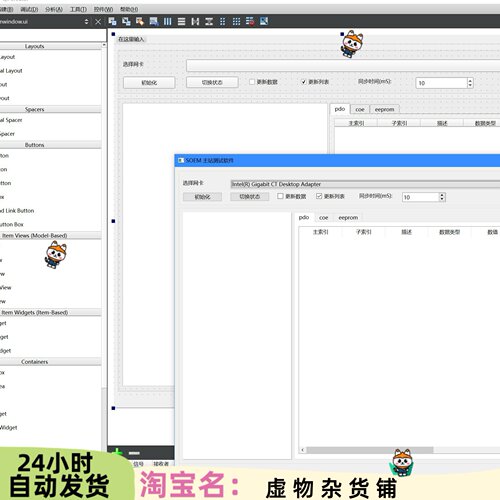Select the Edit Widgets mode icon

(x=112, y=22)
